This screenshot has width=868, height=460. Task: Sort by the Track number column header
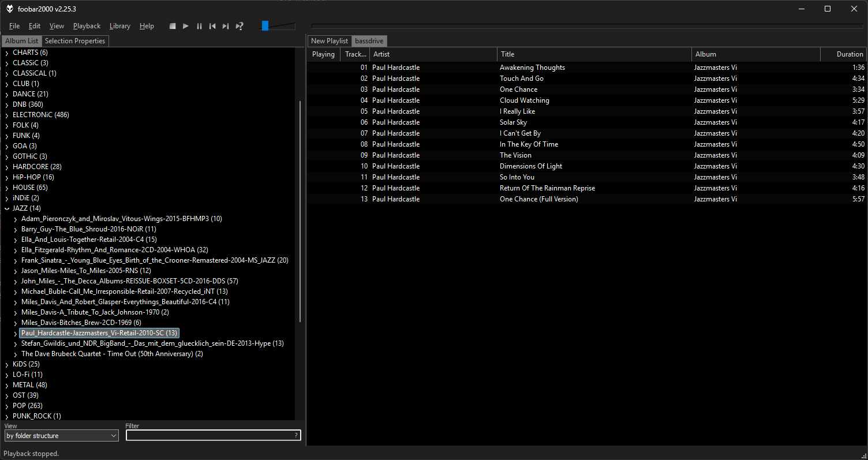[355, 54]
